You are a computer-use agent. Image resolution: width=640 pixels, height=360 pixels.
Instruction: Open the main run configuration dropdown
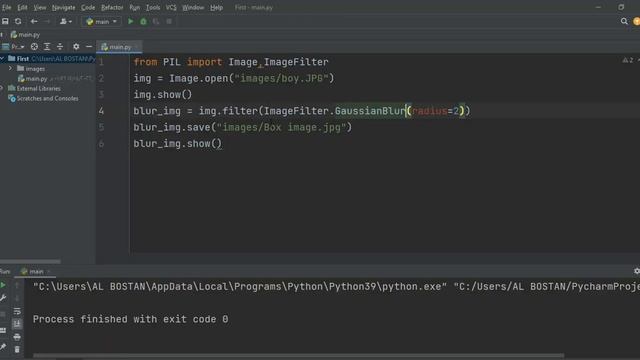coord(101,21)
